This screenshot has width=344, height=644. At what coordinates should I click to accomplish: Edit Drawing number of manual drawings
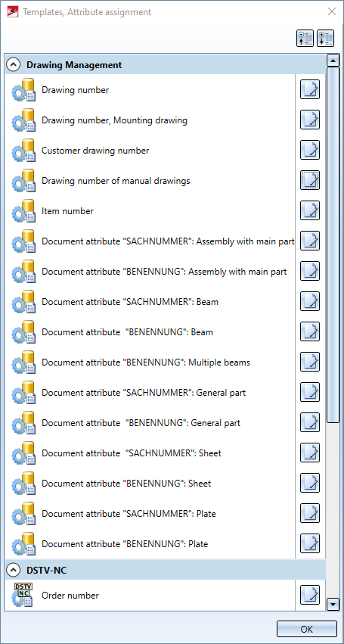310,180
